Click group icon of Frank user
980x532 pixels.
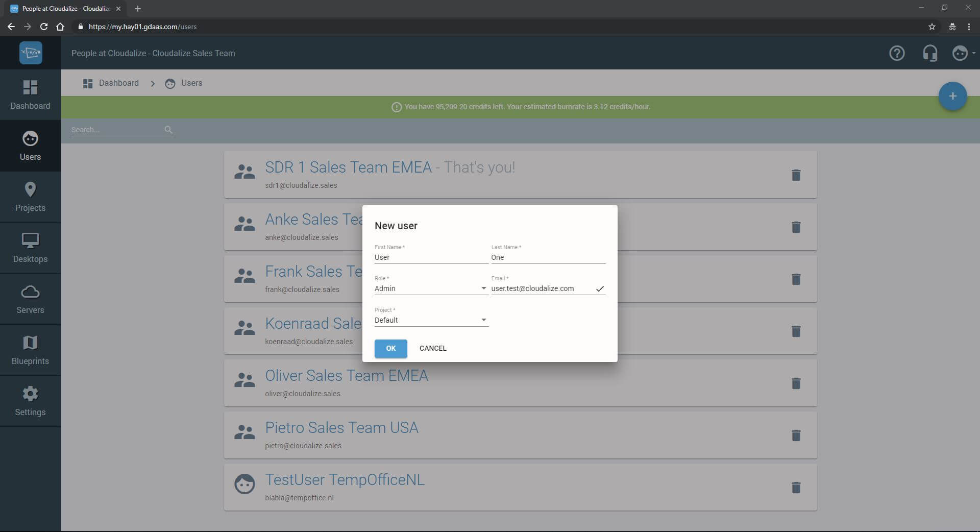click(x=244, y=276)
